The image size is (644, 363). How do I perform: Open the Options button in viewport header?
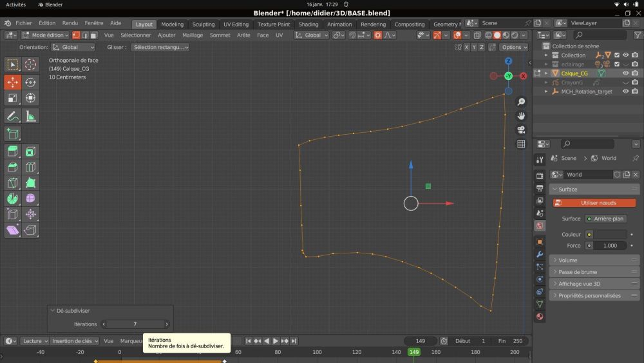coord(513,47)
